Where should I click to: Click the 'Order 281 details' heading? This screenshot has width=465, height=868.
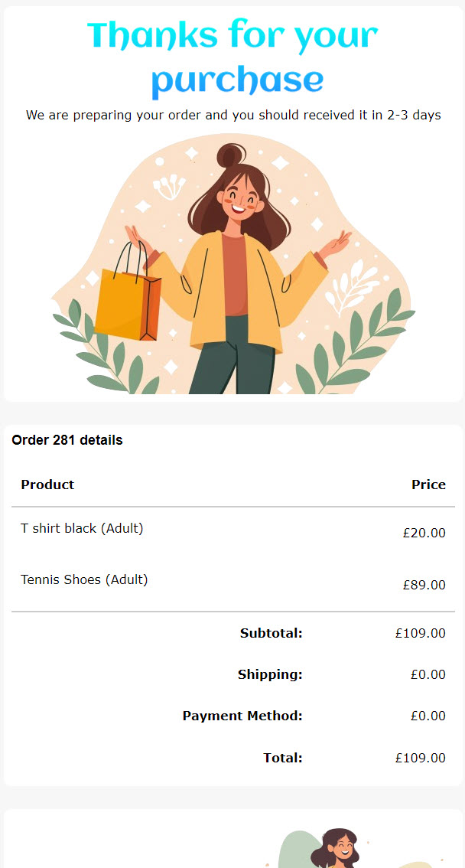coord(67,440)
